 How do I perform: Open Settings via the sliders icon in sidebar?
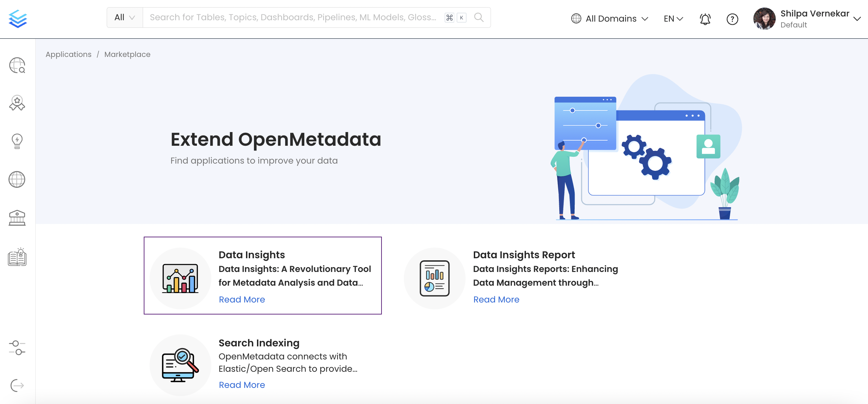point(17,348)
